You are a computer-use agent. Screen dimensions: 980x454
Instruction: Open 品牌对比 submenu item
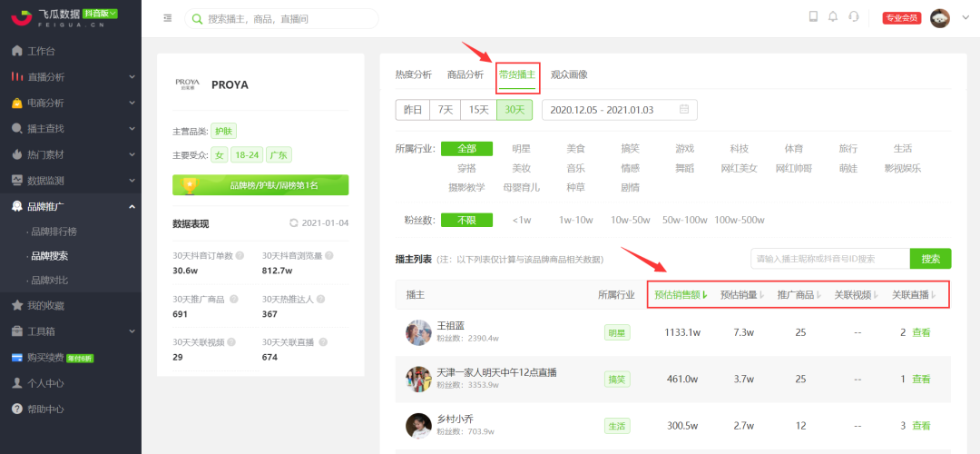coord(50,281)
